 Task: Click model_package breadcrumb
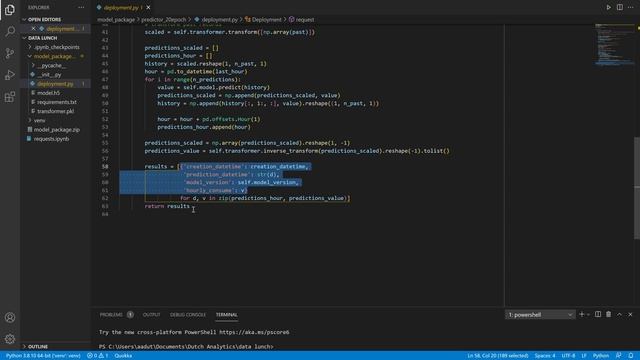[x=116, y=20]
